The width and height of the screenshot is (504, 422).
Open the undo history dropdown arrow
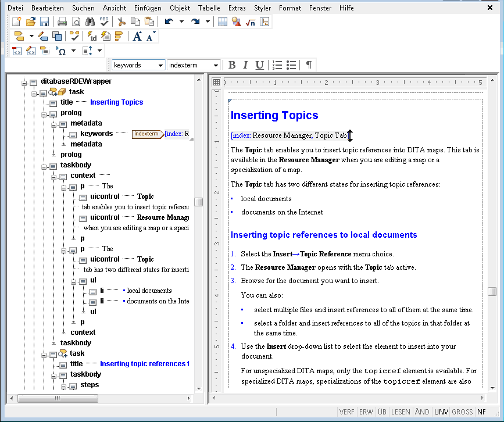[181, 22]
